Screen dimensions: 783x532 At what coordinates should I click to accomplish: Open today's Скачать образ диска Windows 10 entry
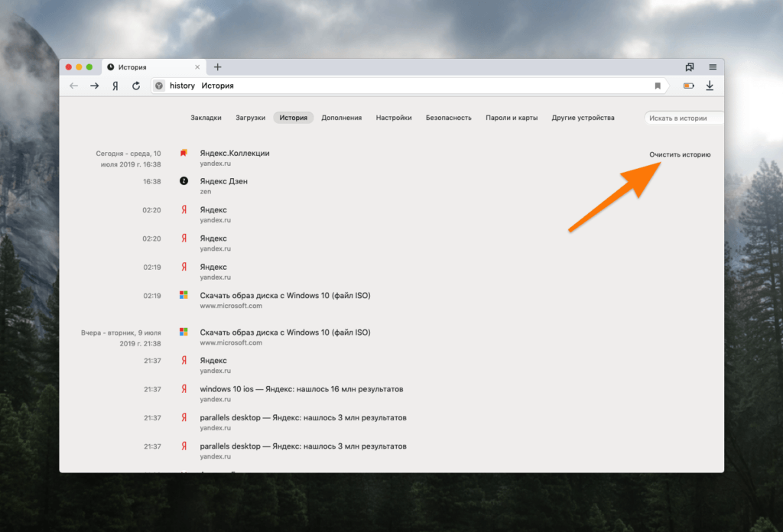point(284,295)
